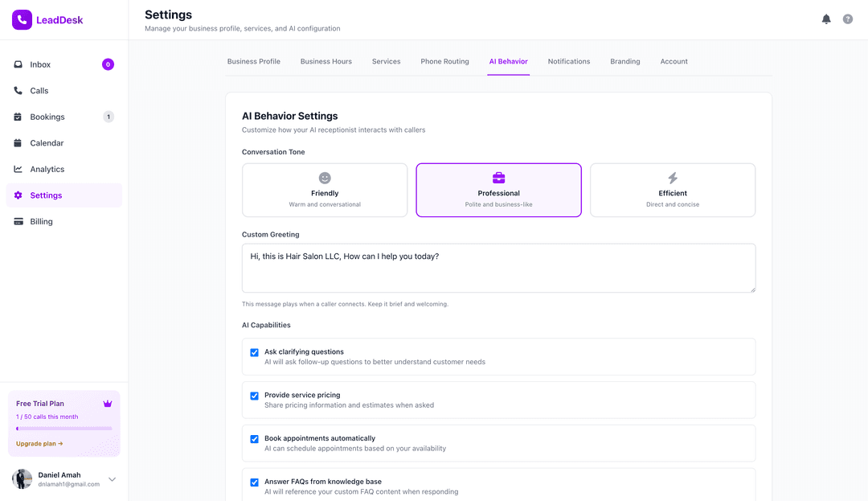Disable Book appointments automatically checkbox
The width and height of the screenshot is (868, 501).
(x=255, y=439)
